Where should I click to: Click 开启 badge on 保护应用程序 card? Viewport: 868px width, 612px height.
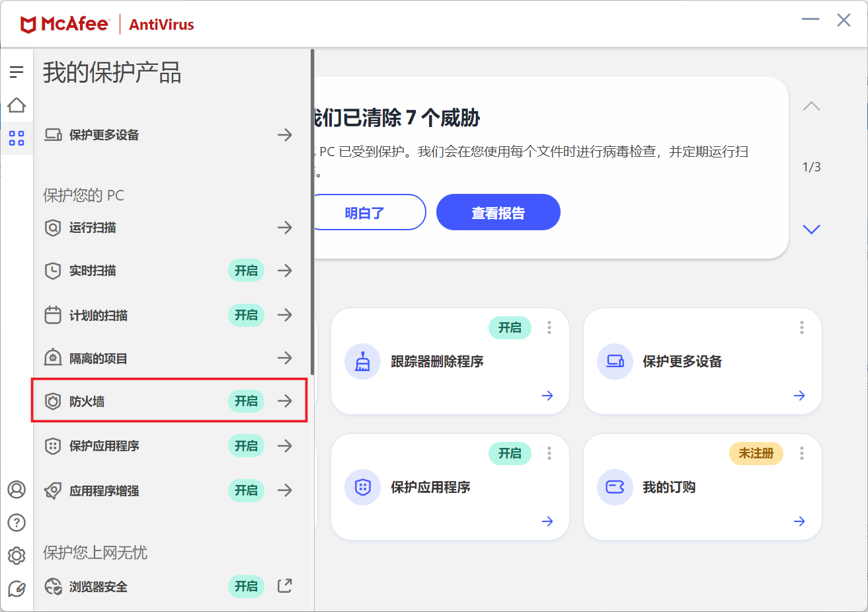pyautogui.click(x=510, y=453)
